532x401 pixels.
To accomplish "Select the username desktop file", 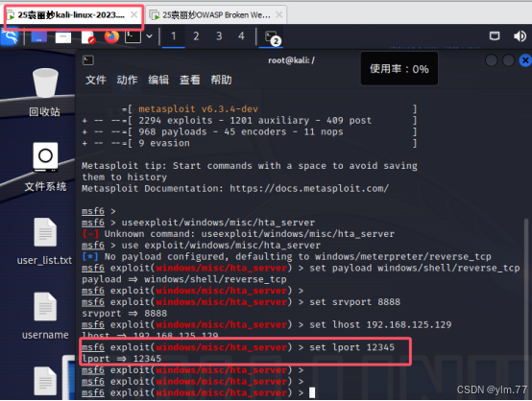I will tap(45, 316).
